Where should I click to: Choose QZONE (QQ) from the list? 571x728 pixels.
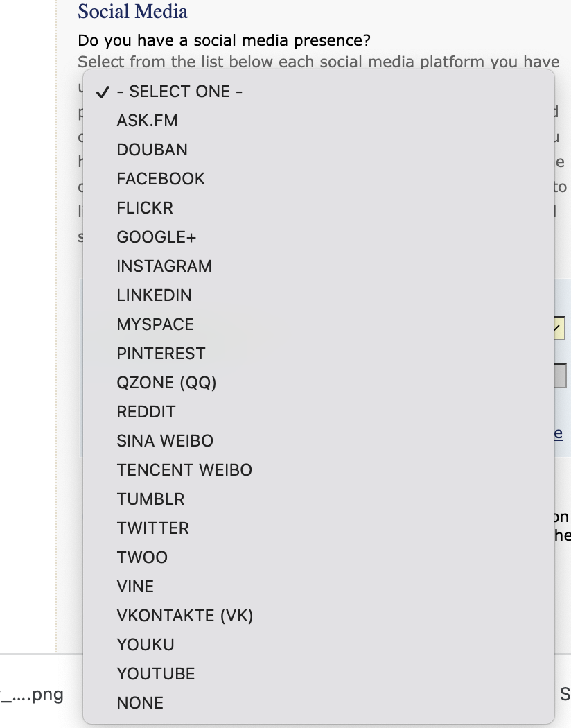click(x=166, y=383)
